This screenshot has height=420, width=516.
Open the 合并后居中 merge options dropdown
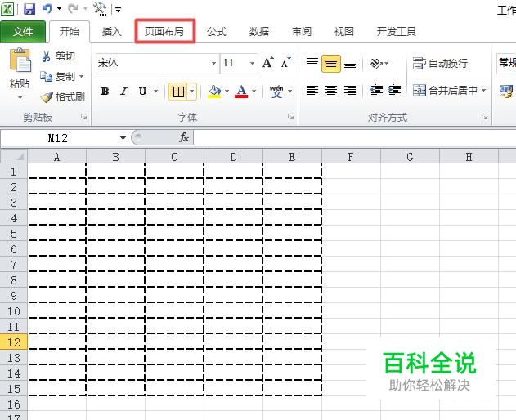484,90
